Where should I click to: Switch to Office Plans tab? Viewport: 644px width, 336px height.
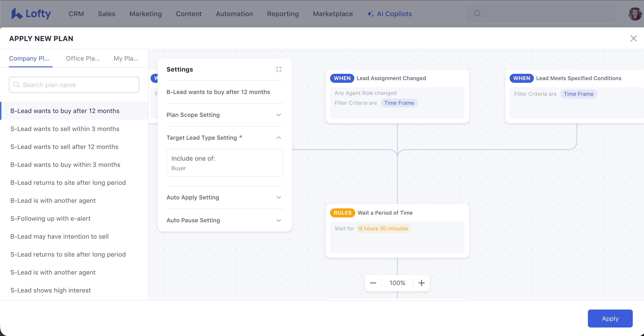83,58
